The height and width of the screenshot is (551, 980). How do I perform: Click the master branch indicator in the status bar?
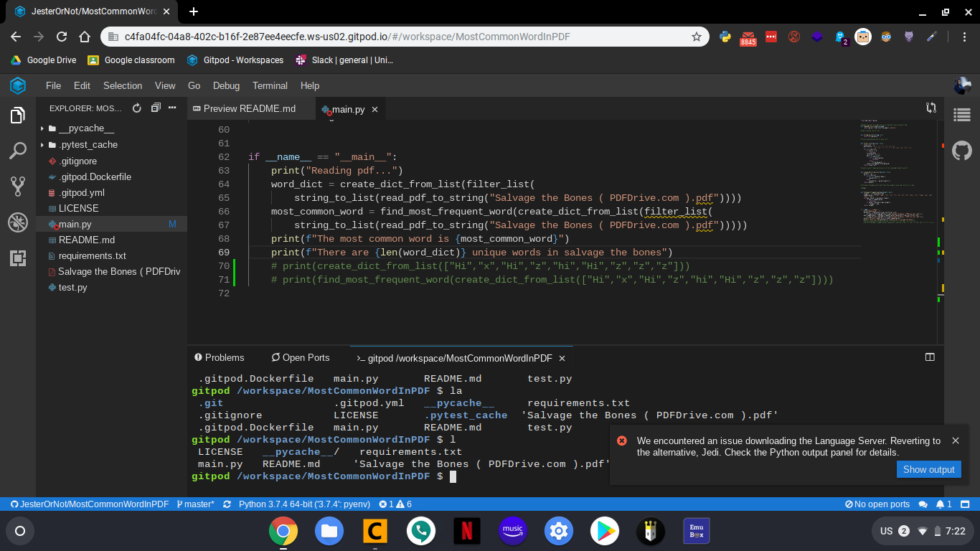point(195,504)
